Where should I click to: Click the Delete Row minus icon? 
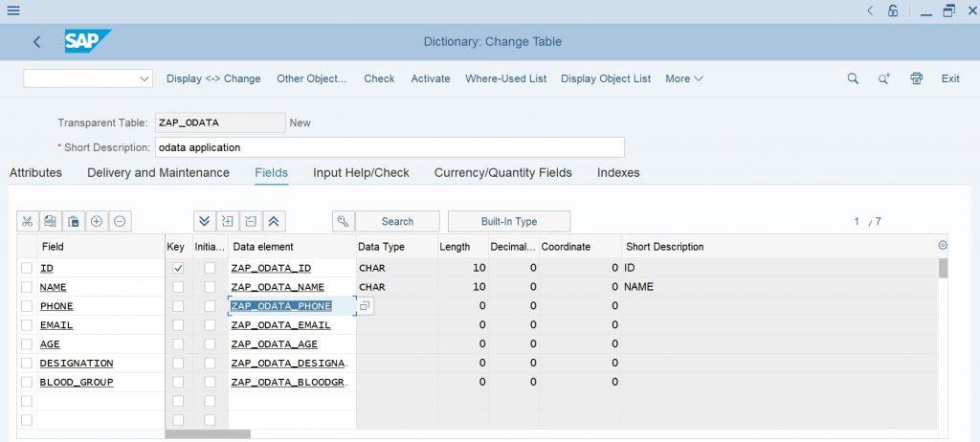point(120,221)
